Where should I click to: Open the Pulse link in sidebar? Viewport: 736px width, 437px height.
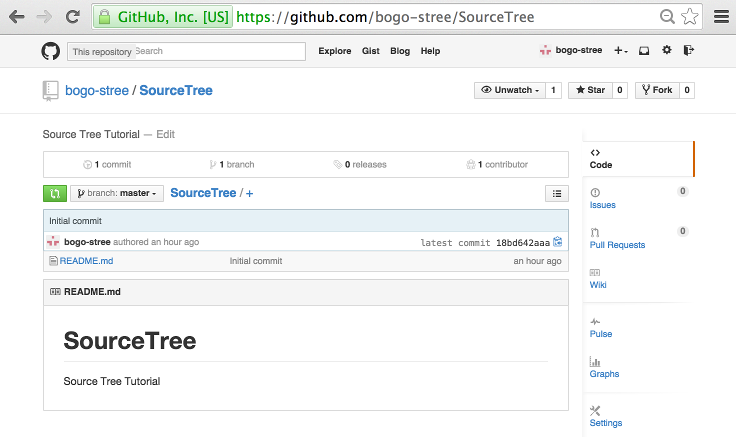[601, 334]
